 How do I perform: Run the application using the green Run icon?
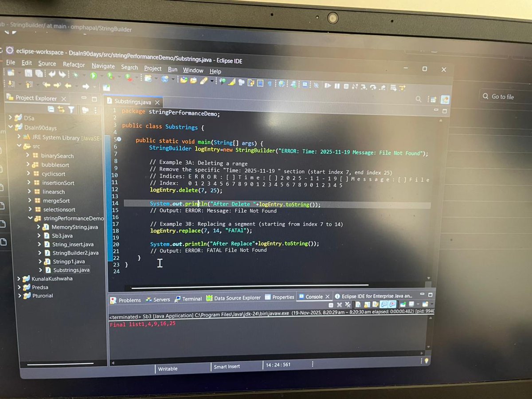pos(93,76)
